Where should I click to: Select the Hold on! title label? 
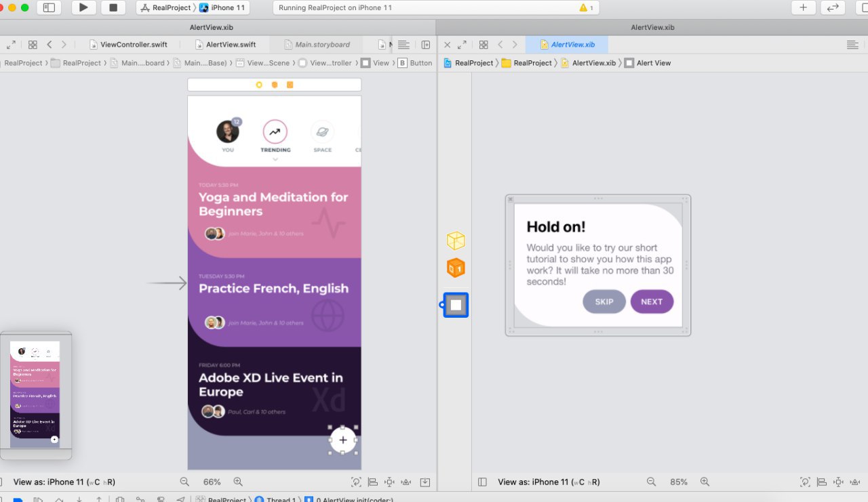(x=556, y=227)
